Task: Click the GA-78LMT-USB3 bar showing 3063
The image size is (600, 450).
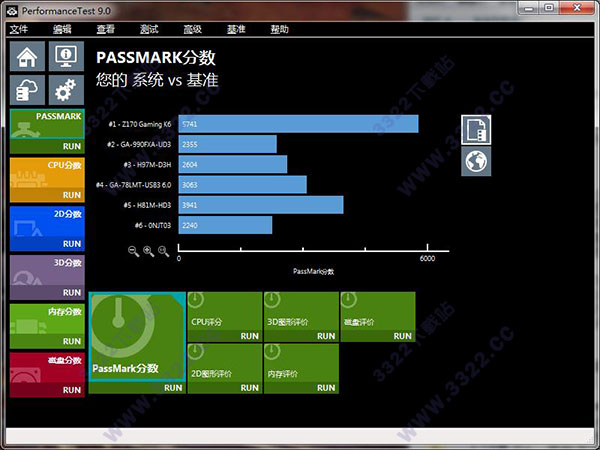Action: point(243,185)
